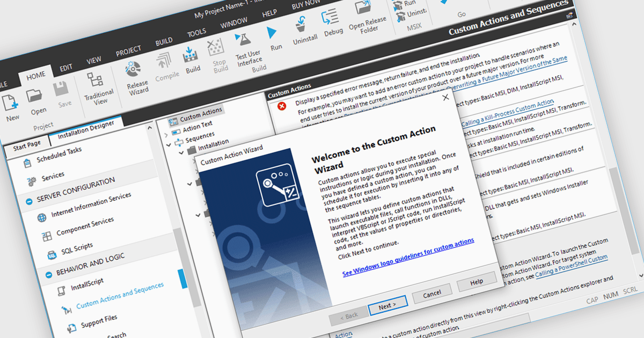This screenshot has height=338, width=644.
Task: Collapse the SERVER CONFIGURATION section
Action: pos(30,201)
